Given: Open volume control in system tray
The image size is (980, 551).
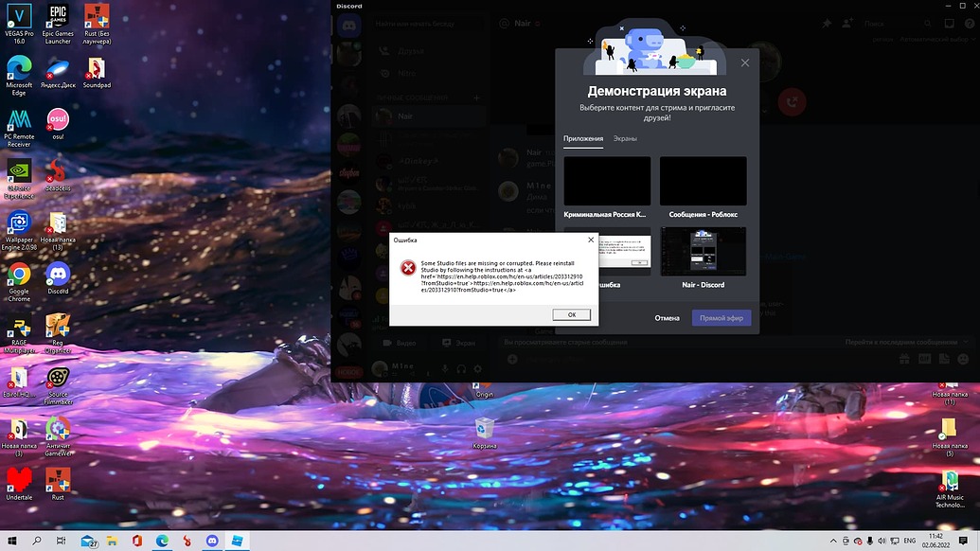Looking at the screenshot, I should (882, 541).
